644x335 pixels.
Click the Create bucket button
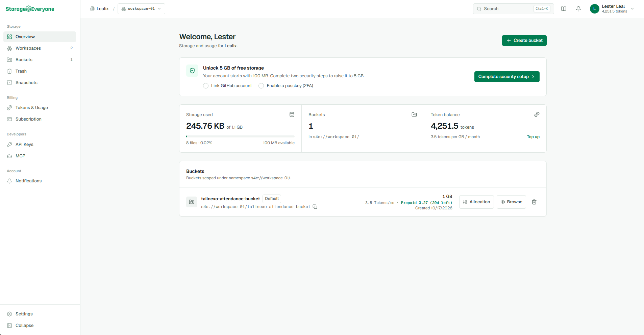click(x=524, y=41)
